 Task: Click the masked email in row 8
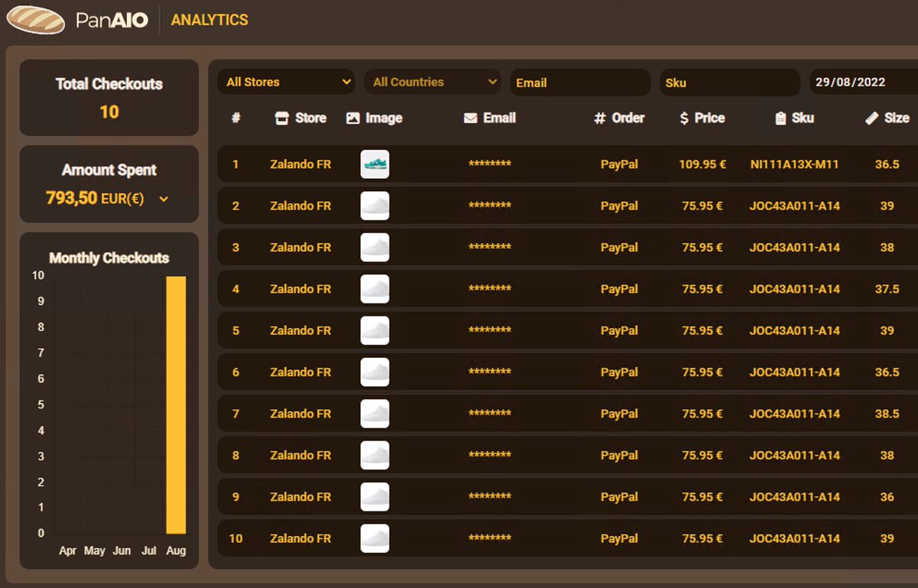[490, 456]
